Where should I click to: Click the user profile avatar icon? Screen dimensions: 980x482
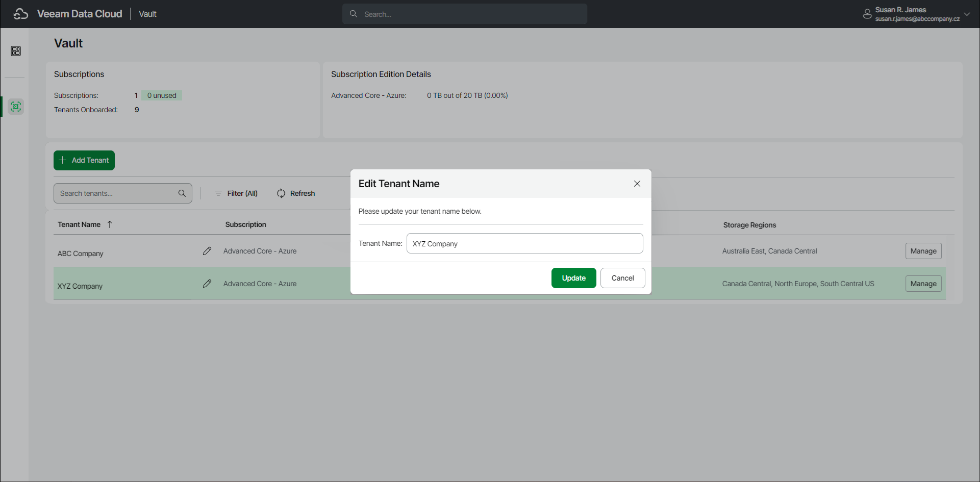[x=867, y=14]
